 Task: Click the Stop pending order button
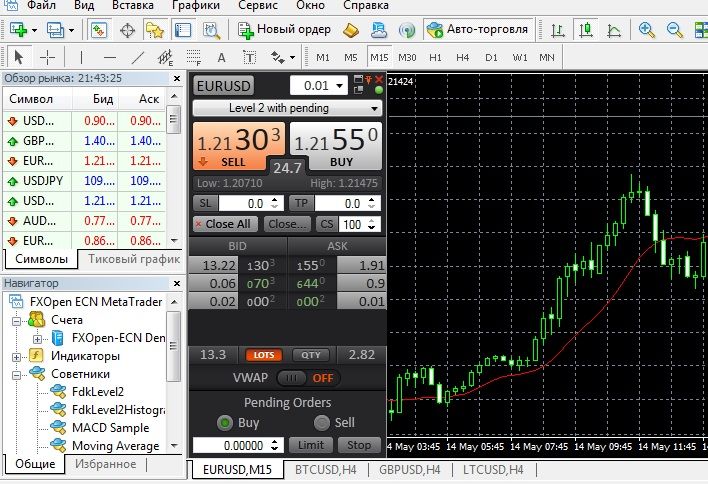click(359, 445)
